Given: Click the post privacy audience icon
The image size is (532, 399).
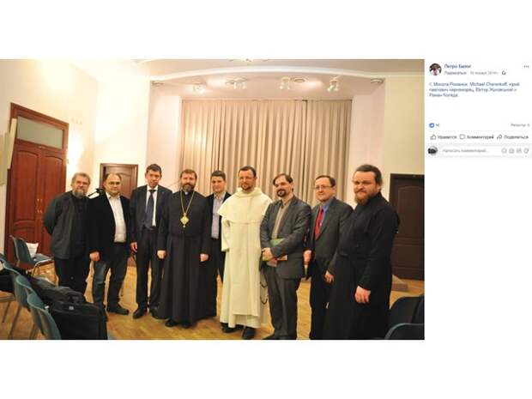Looking at the screenshot, I should tap(504, 73).
